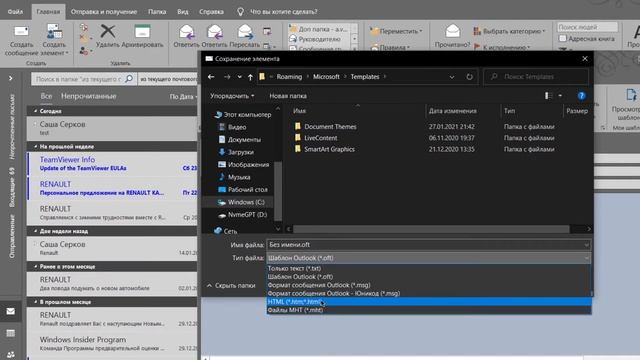640x360 pixels.
Task: Open the По Дата sort dropdown
Action: (183, 97)
